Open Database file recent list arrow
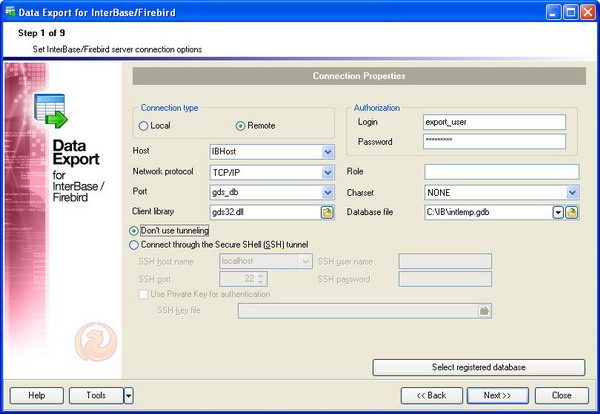600x414 pixels. [x=558, y=212]
